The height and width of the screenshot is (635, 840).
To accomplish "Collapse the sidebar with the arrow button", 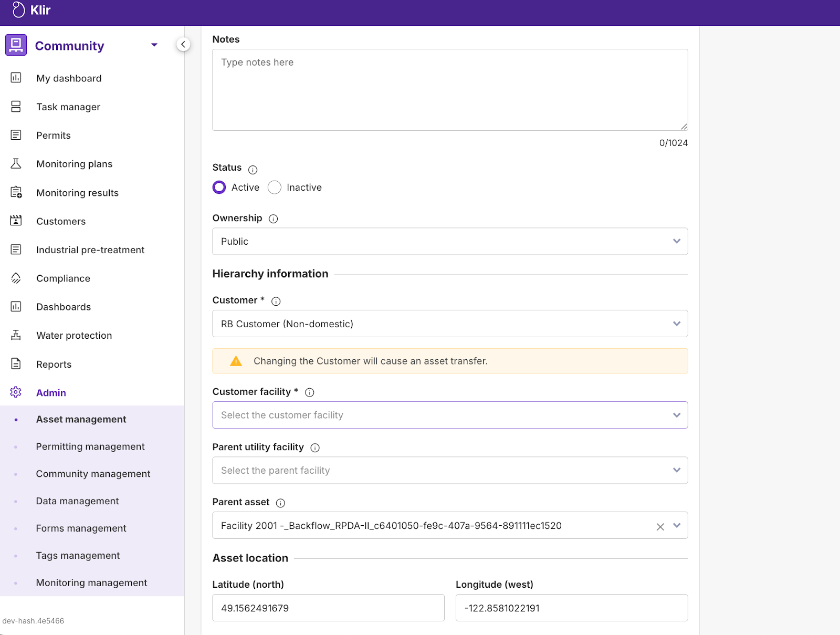I will tap(183, 45).
